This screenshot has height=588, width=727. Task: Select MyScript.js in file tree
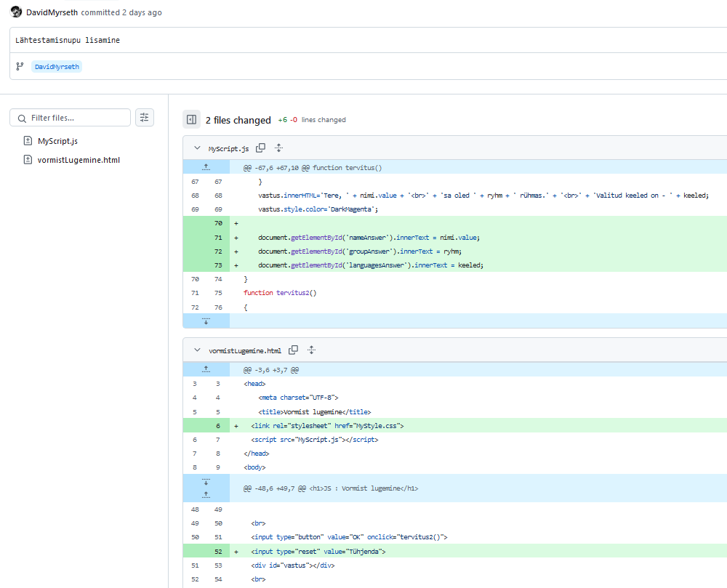[57, 141]
